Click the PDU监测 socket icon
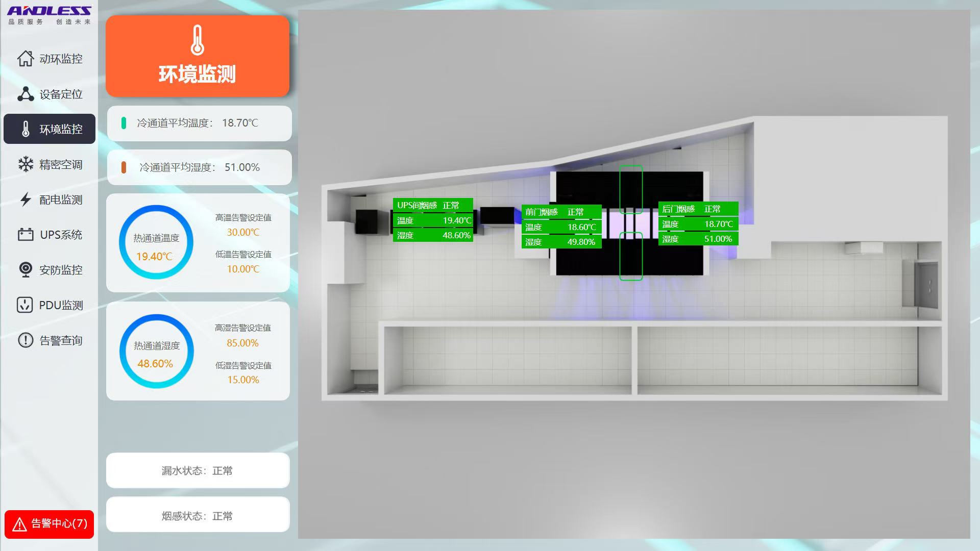The width and height of the screenshot is (980, 551). pyautogui.click(x=25, y=305)
